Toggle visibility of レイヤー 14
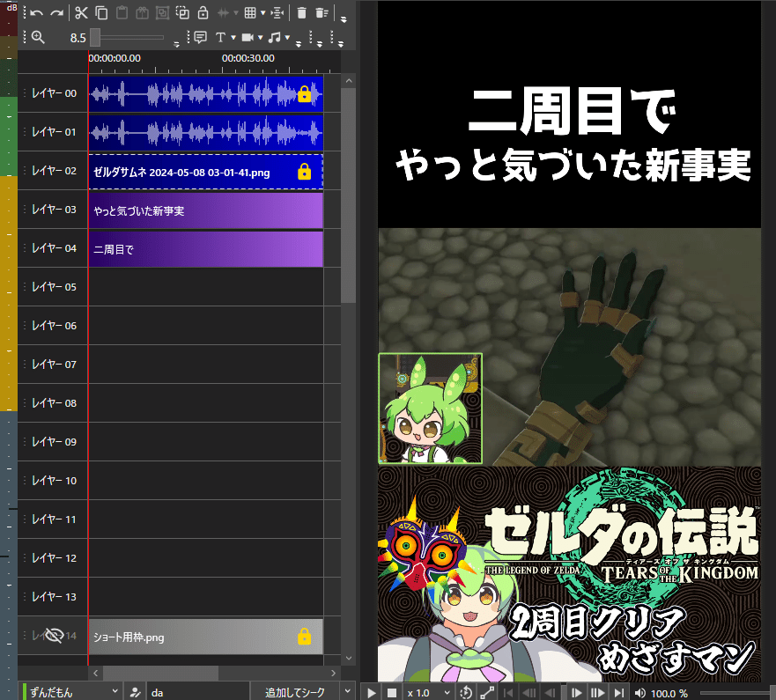The image size is (776, 700). tap(55, 635)
